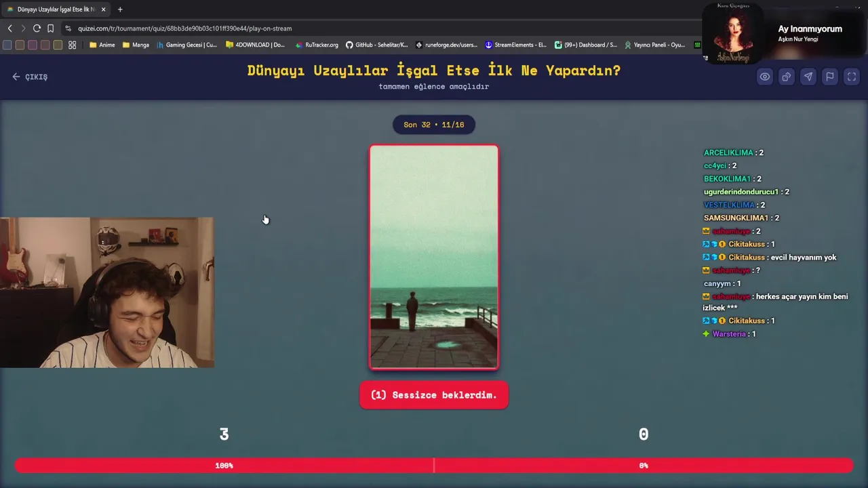Select the Dünyayı Uzaylılar İşgal Etse tab
This screenshot has height=488, width=868.
(x=56, y=9)
